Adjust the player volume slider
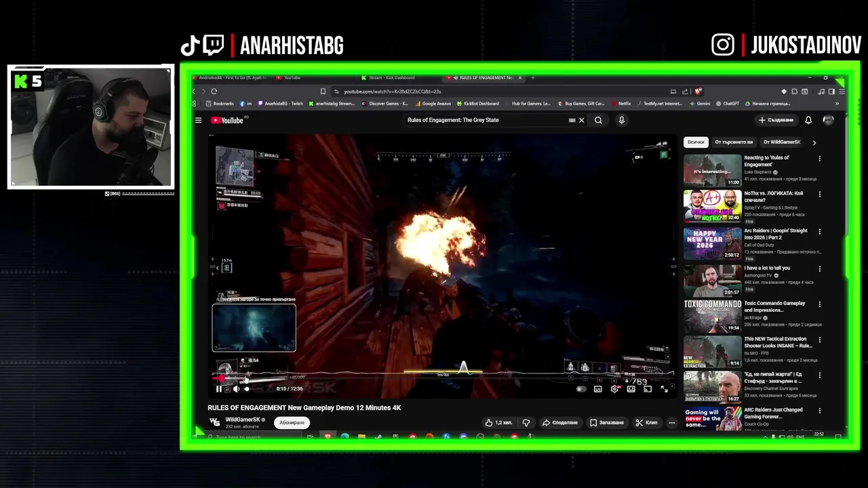Viewport: 868px width, 488px height. point(252,389)
